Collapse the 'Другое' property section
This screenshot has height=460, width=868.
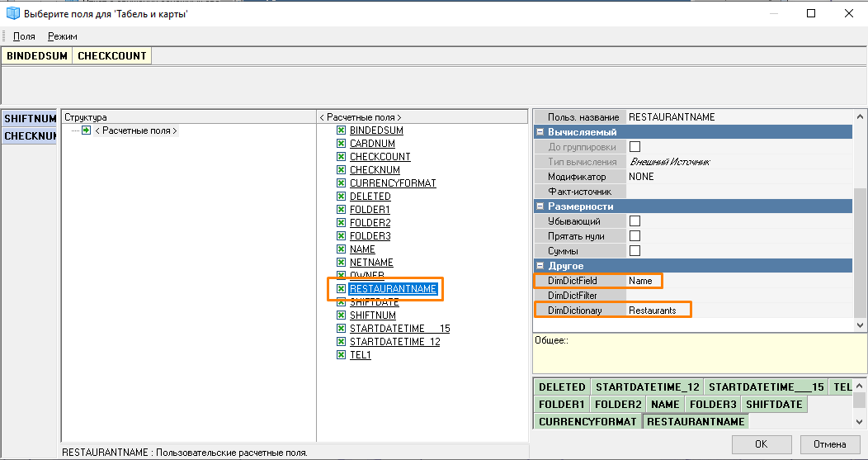tap(540, 266)
